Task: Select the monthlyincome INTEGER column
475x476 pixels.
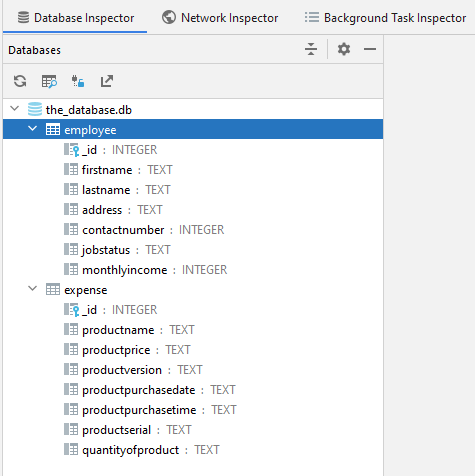Action: tap(146, 270)
